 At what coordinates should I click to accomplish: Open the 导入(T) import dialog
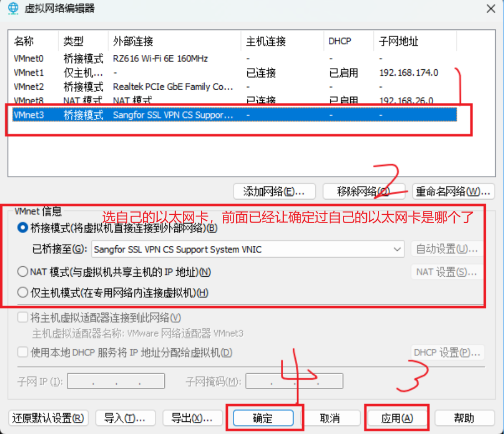125,418
